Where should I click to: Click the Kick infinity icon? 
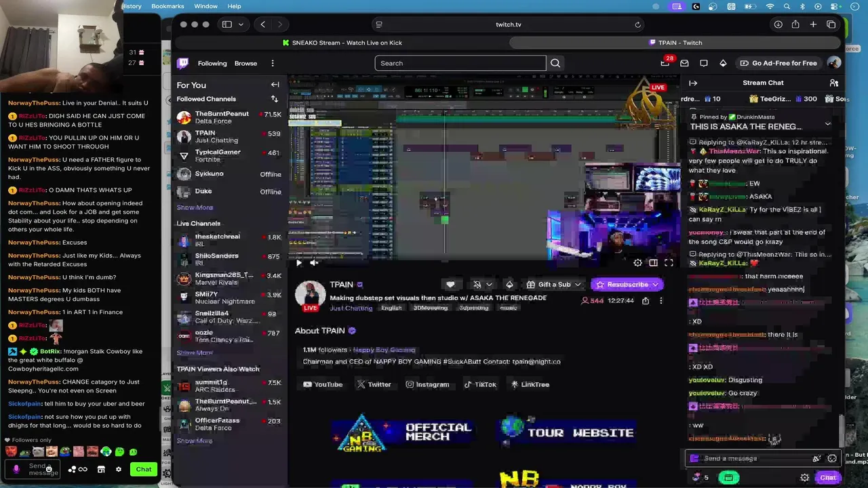pyautogui.click(x=83, y=469)
